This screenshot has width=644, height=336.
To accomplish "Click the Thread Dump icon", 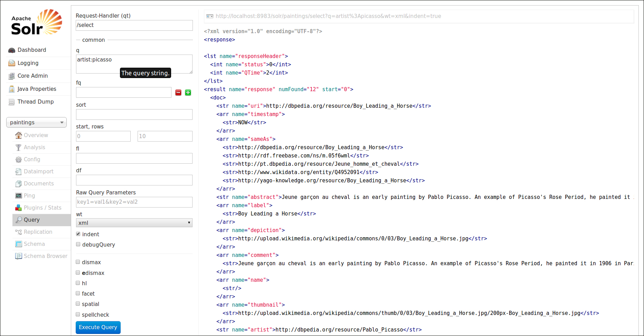I will [12, 102].
